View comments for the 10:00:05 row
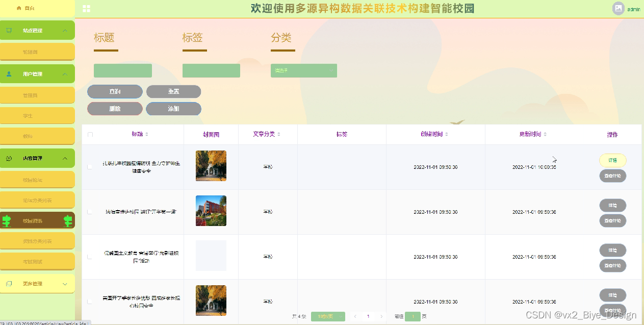 click(613, 176)
